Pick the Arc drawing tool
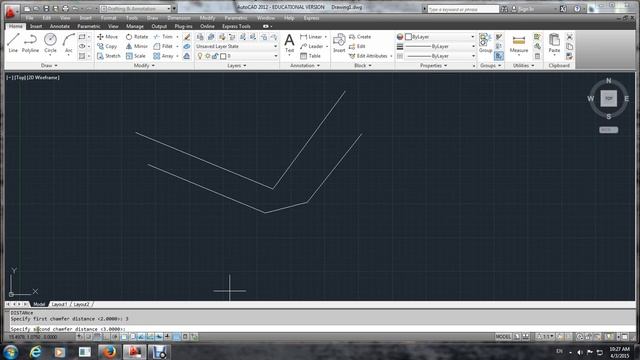Image resolution: width=640 pixels, height=360 pixels. click(69, 43)
